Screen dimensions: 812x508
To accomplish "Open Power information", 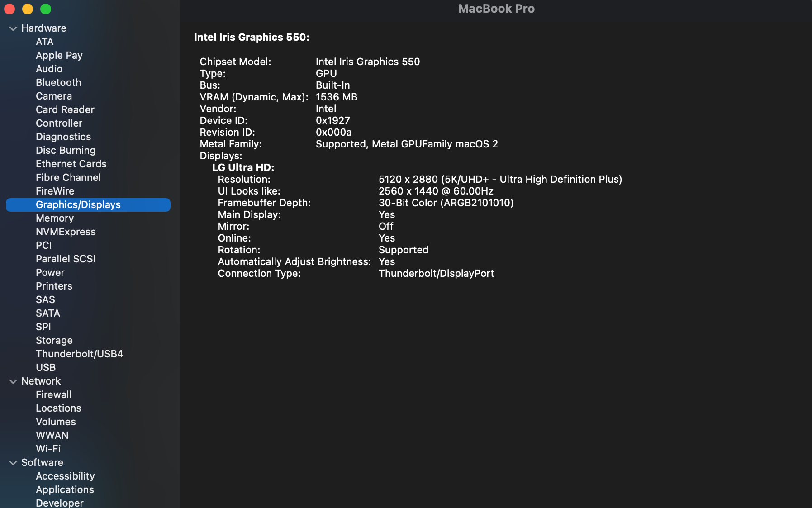I will pyautogui.click(x=50, y=272).
